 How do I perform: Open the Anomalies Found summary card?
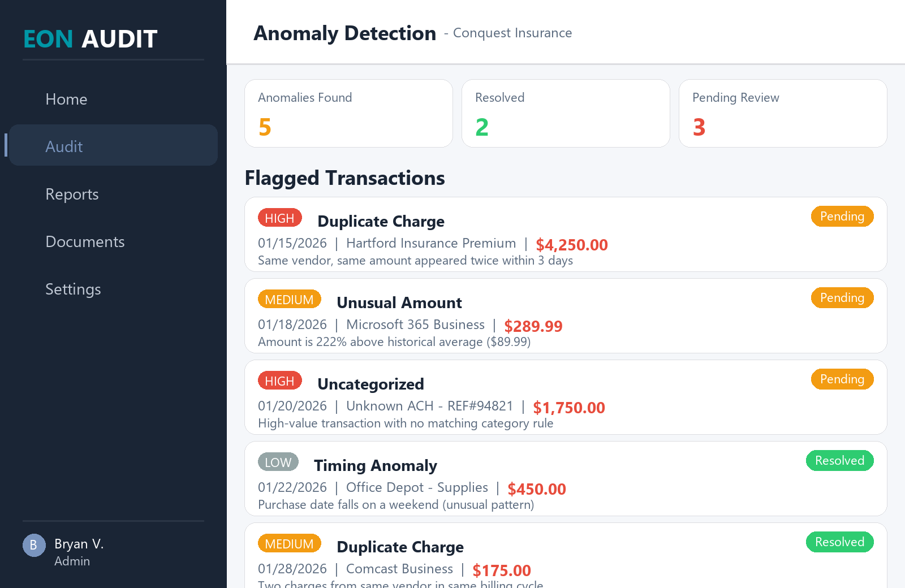click(348, 113)
